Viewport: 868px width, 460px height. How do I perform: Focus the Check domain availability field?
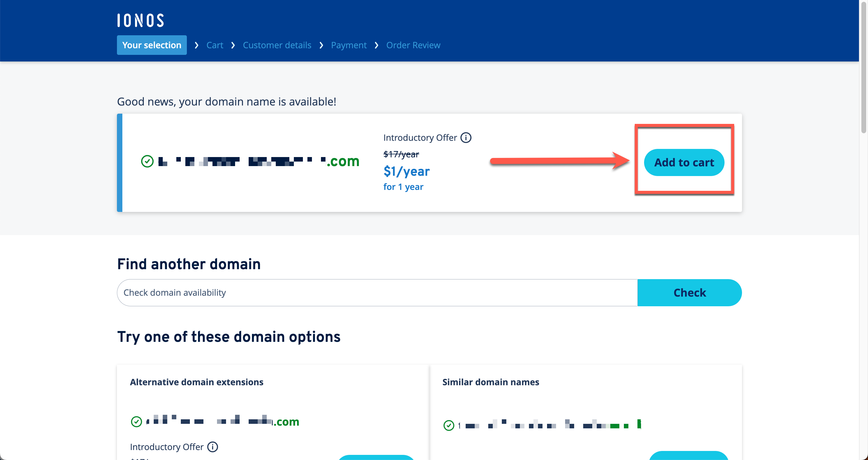377,292
